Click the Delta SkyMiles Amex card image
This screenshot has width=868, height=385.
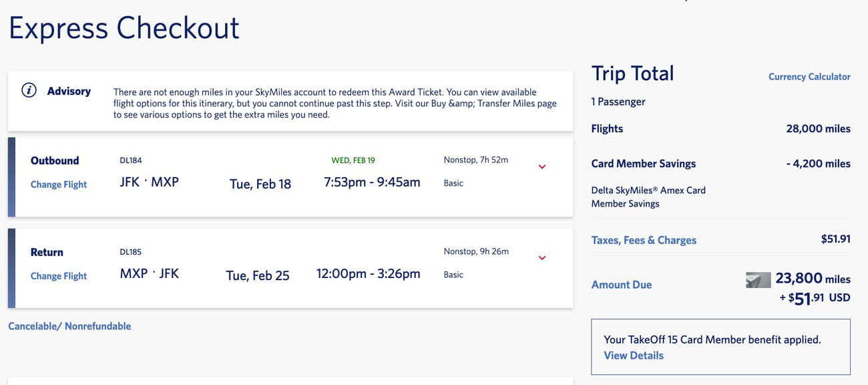click(758, 280)
